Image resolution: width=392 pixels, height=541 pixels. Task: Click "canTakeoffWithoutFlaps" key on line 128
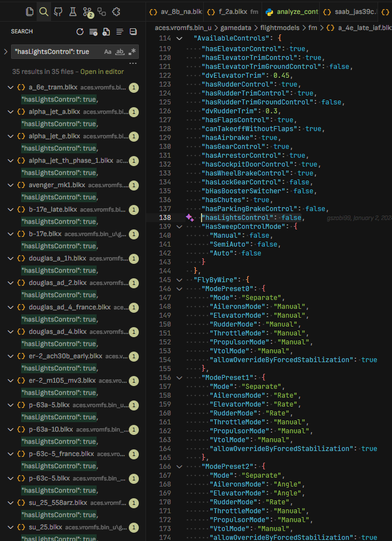pyautogui.click(x=250, y=129)
